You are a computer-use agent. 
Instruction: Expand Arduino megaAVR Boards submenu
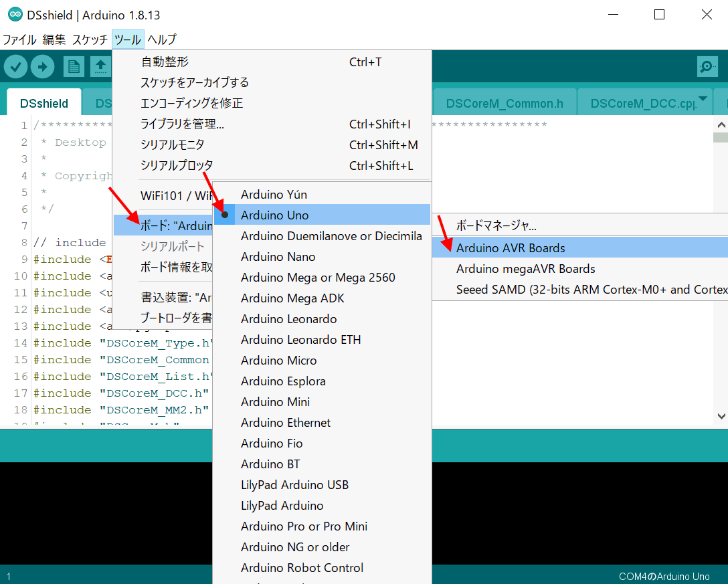tap(580, 269)
